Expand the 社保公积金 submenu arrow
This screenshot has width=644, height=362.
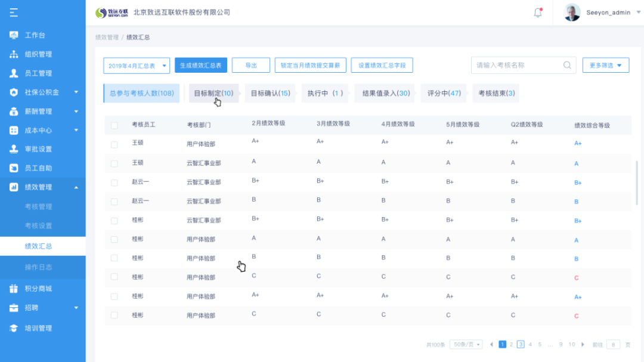coord(76,92)
